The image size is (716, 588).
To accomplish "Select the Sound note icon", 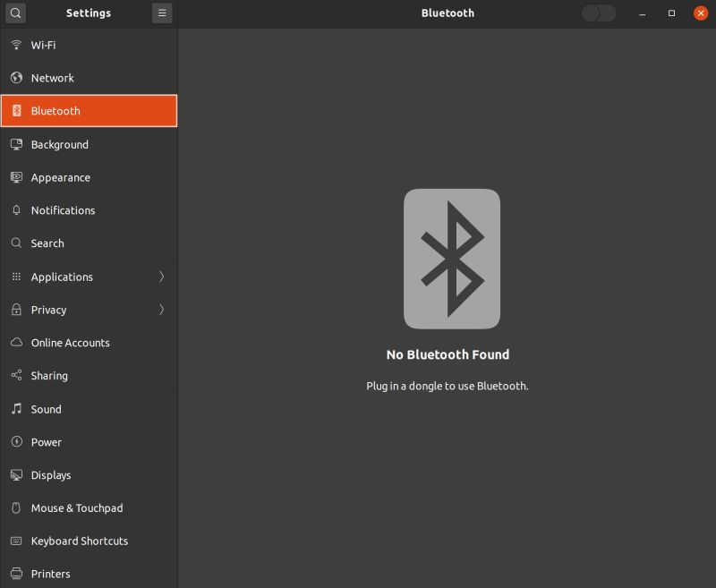I will (x=16, y=409).
